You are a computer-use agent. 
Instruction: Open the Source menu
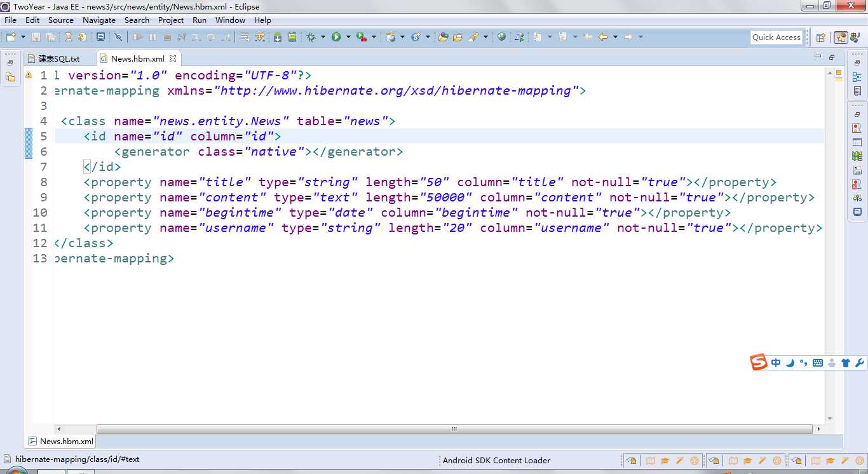[x=61, y=20]
